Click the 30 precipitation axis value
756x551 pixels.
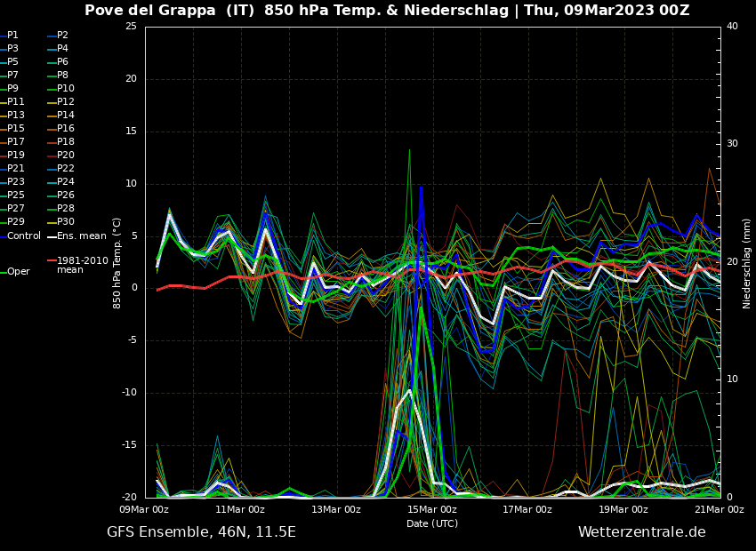click(x=732, y=144)
